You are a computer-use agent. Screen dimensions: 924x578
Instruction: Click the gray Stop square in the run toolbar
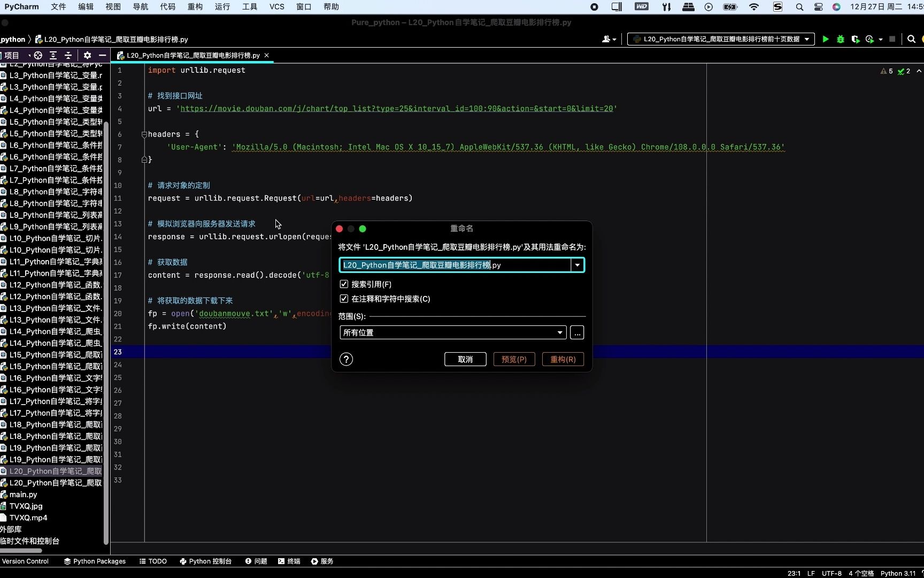point(892,39)
